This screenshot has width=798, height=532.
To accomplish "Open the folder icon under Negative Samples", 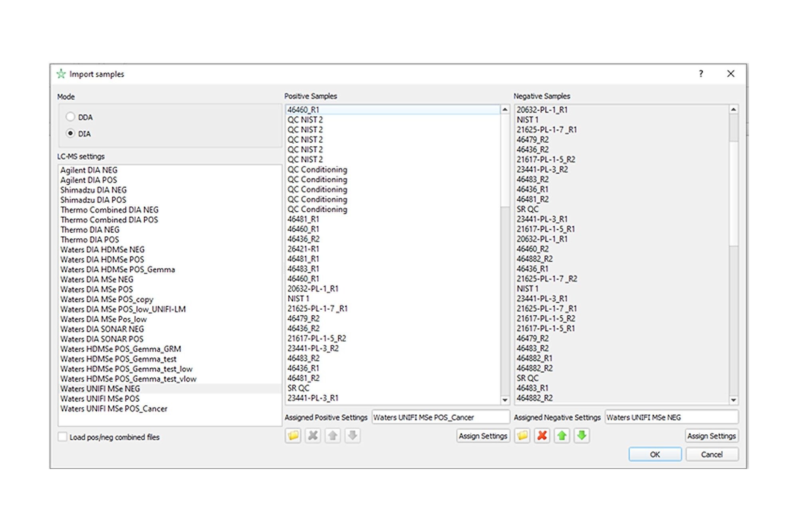I will [x=522, y=435].
